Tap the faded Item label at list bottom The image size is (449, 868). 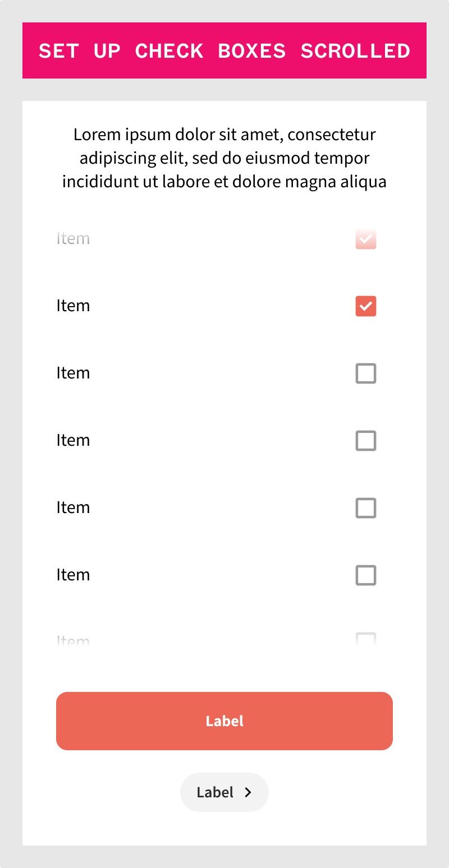point(73,640)
